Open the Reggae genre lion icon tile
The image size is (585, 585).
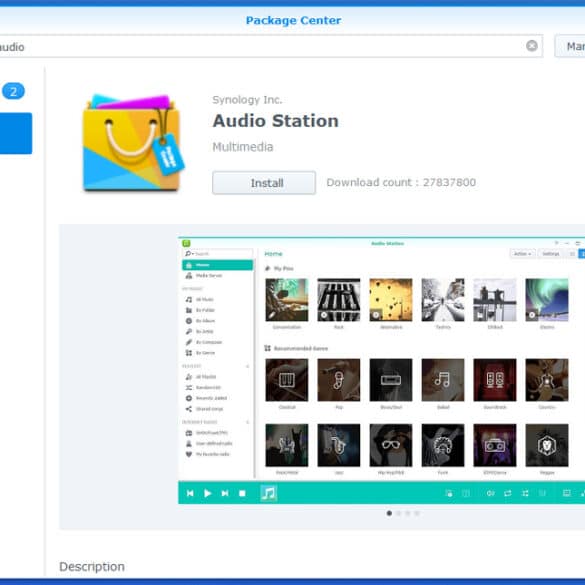(x=547, y=445)
